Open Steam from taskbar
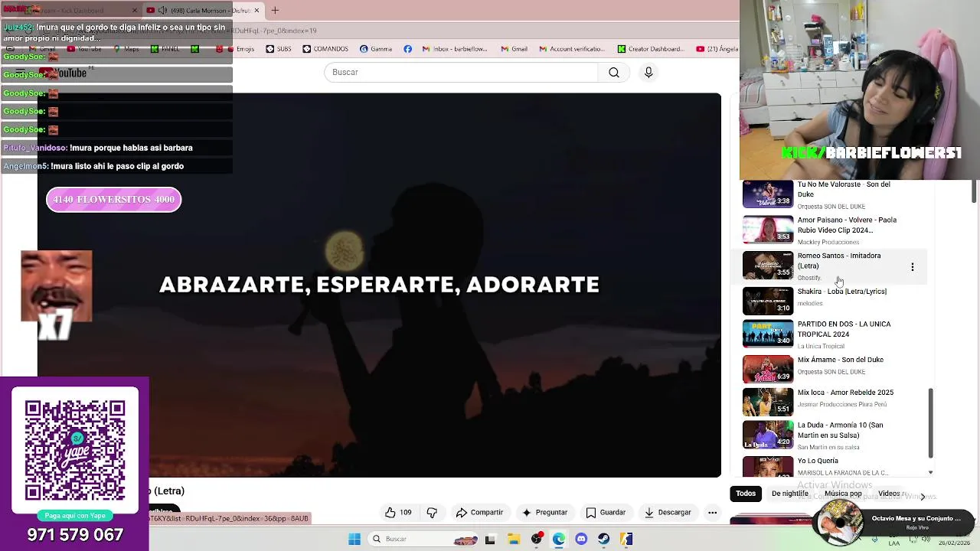 [603, 539]
